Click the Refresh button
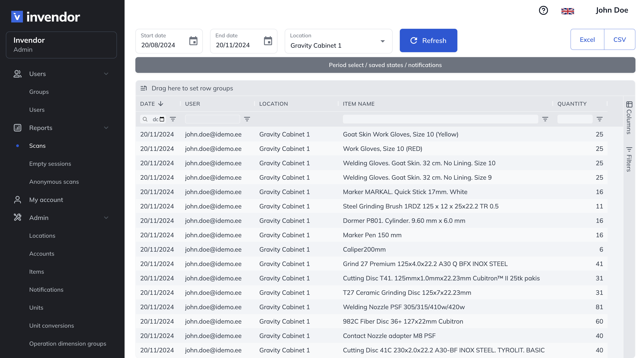The width and height of the screenshot is (644, 358). [x=428, y=40]
